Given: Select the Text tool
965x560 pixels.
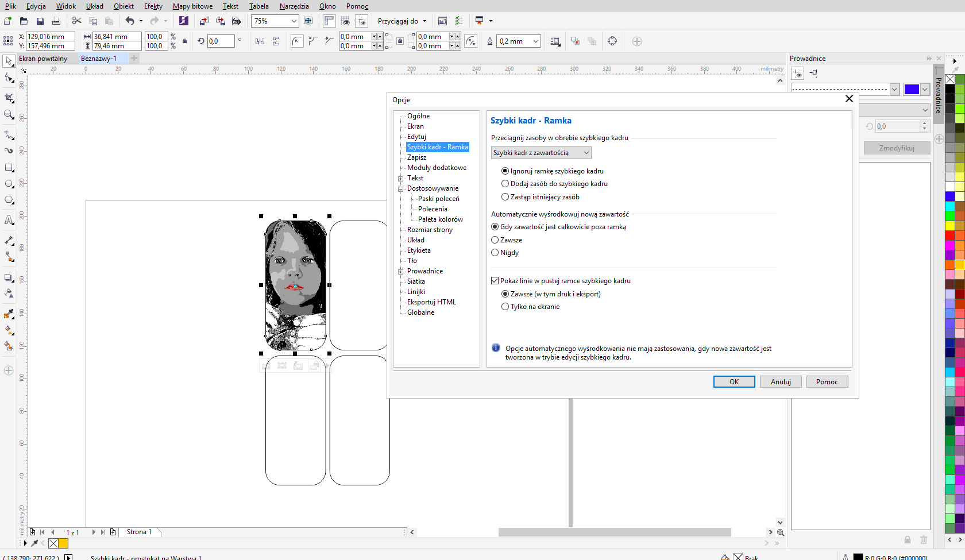Looking at the screenshot, I should pyautogui.click(x=9, y=221).
